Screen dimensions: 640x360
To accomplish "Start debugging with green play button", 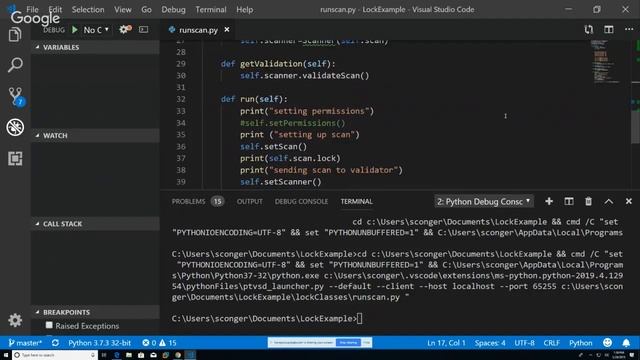I will tap(75, 30).
